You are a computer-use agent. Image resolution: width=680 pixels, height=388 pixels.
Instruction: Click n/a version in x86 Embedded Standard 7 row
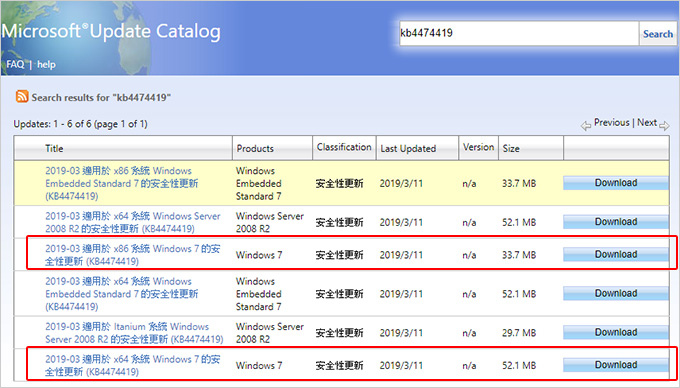click(469, 184)
